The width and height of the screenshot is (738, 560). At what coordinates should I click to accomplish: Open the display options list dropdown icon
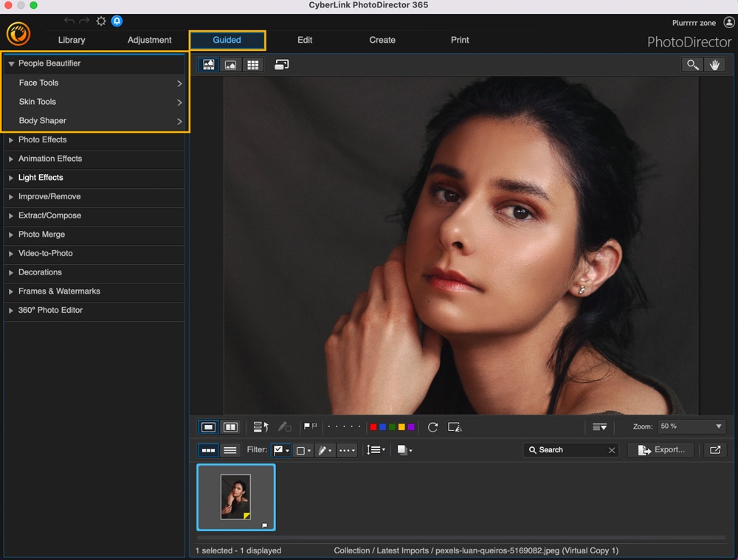point(599,426)
